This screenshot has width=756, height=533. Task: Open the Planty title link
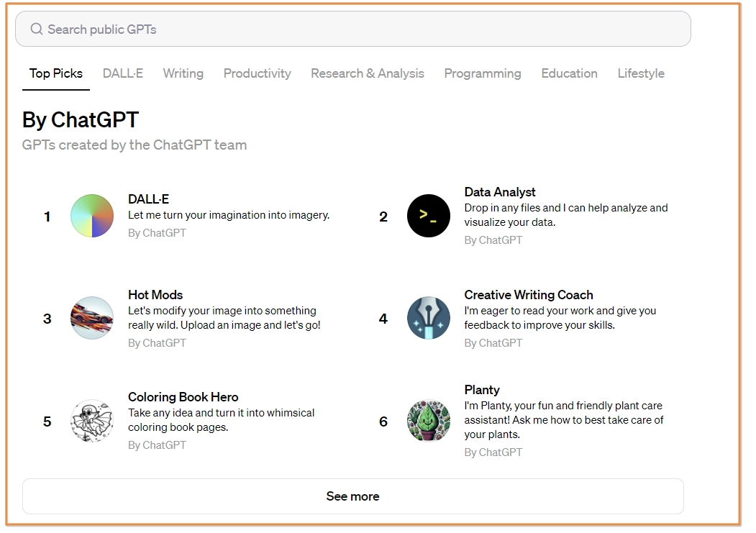[482, 389]
